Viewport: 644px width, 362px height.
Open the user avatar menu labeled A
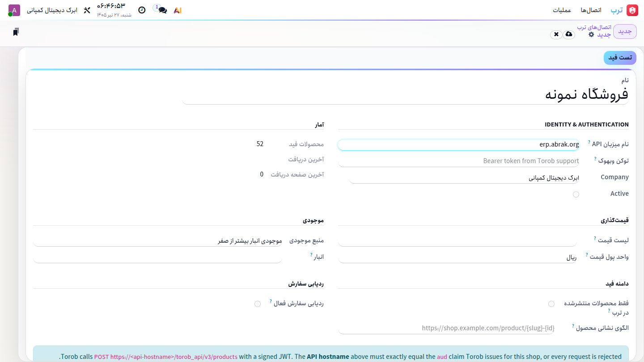(x=14, y=10)
